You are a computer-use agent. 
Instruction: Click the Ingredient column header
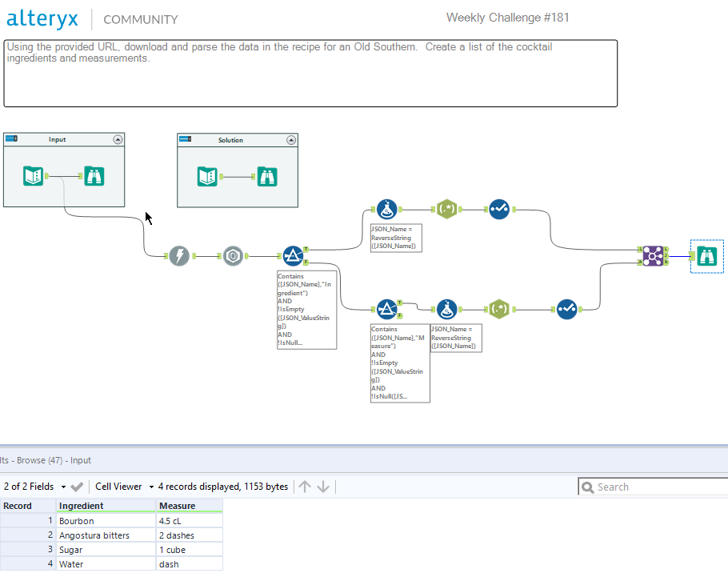click(106, 506)
